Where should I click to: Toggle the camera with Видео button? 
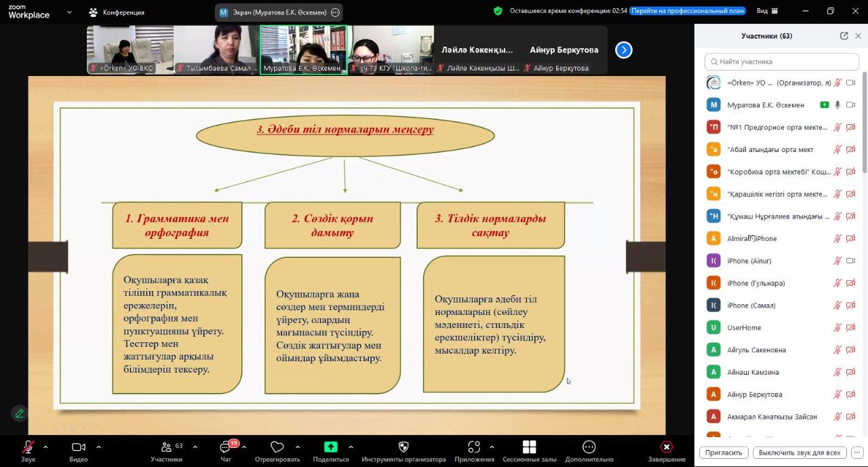79,447
